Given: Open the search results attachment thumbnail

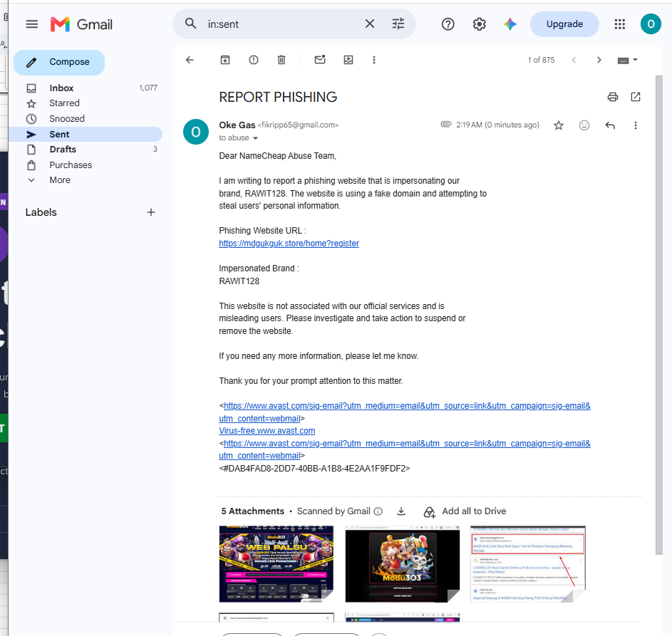Looking at the screenshot, I should [528, 564].
